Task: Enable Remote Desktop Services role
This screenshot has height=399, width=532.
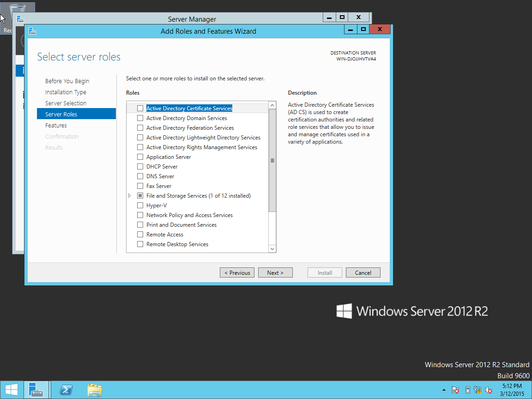Action: click(140, 244)
